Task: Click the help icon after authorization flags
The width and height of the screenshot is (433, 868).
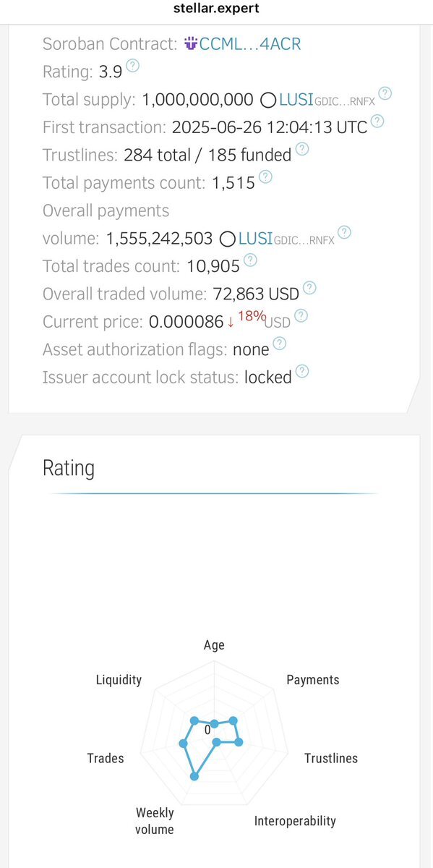Action: (x=280, y=343)
